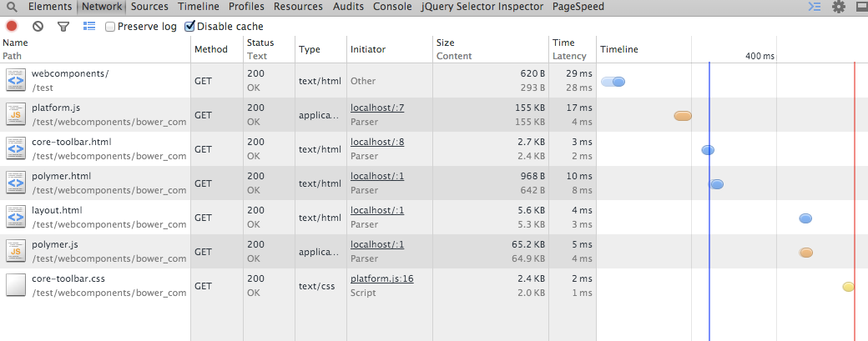Viewport: 868px width, 341px height.
Task: Click the polymer.js JS file icon
Action: coord(16,252)
